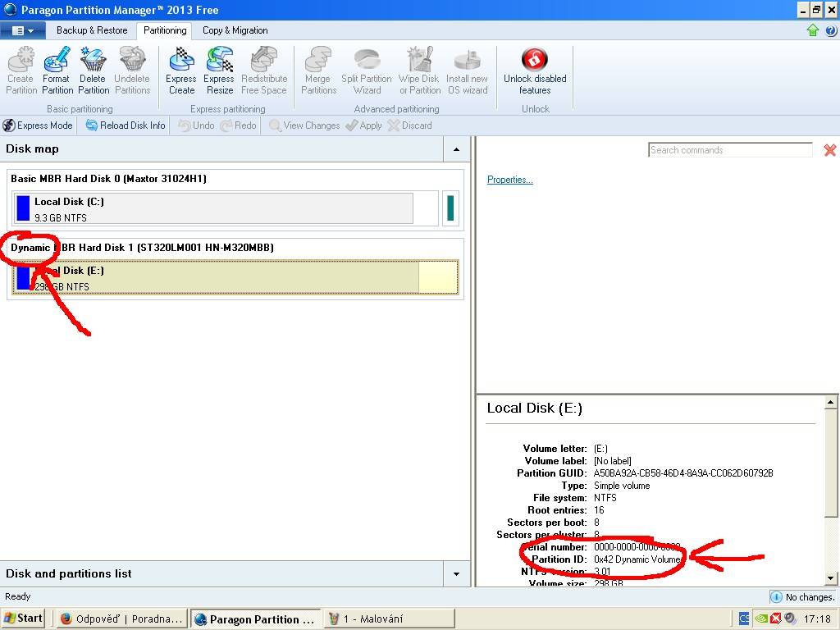
Task: Click the Partition GUID value
Action: 683,473
